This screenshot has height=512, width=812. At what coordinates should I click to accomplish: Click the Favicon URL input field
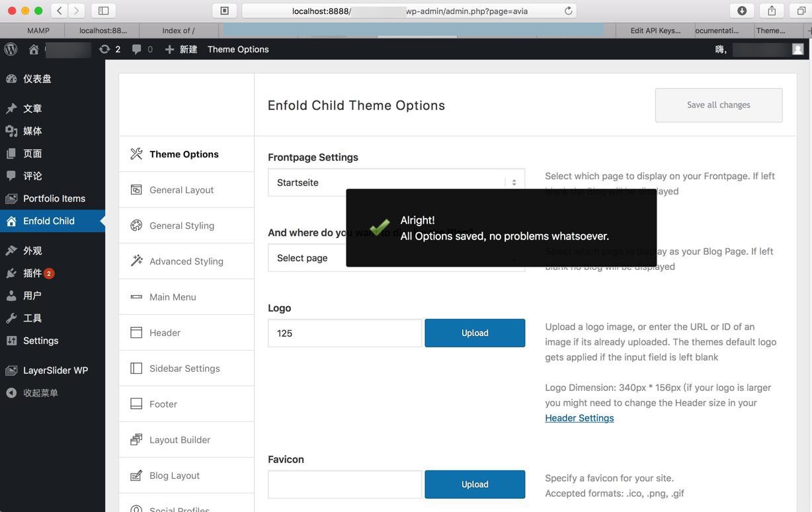tap(345, 484)
